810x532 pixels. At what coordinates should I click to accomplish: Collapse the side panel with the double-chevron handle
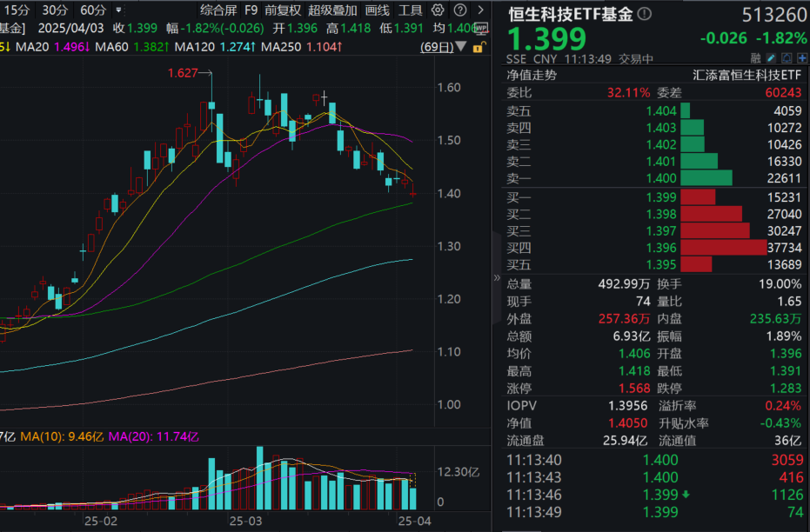497,277
